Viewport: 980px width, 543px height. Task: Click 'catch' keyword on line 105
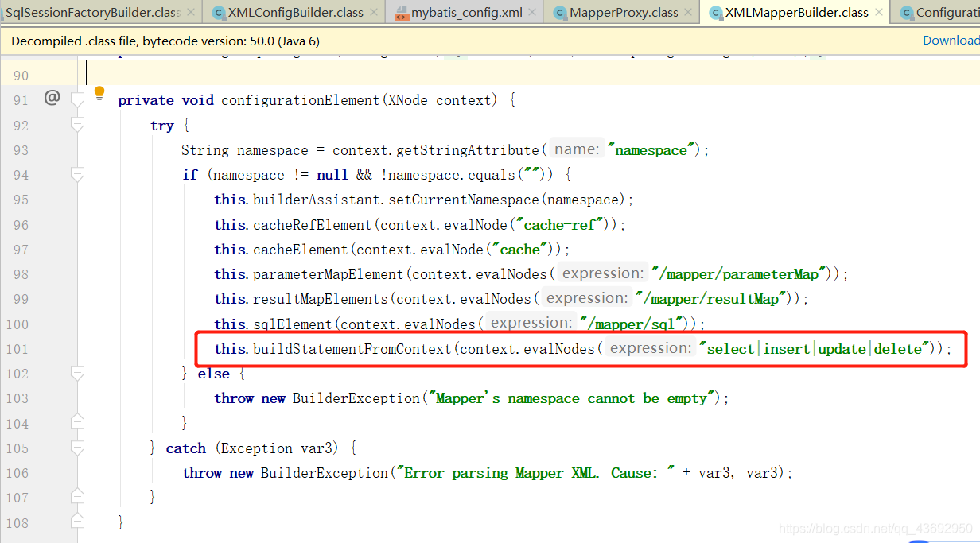186,448
